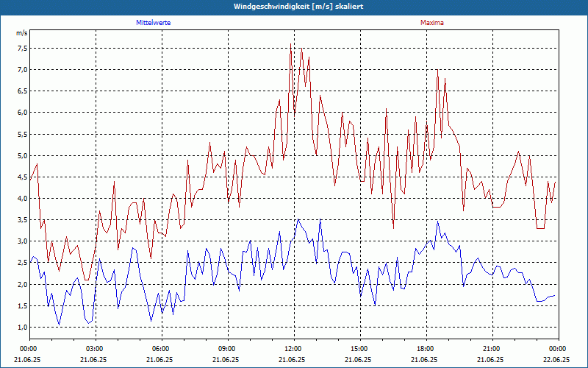Click the 5,0 y-axis value
Image resolution: width=588 pixels, height=368 pixels.
[22, 155]
